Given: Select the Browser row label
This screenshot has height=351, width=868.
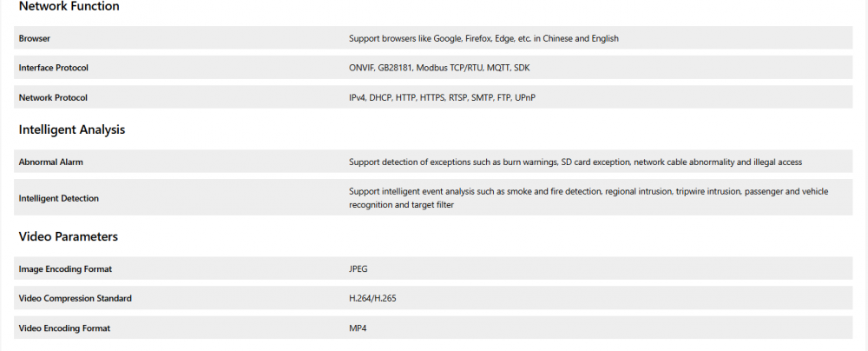Looking at the screenshot, I should 35,38.
